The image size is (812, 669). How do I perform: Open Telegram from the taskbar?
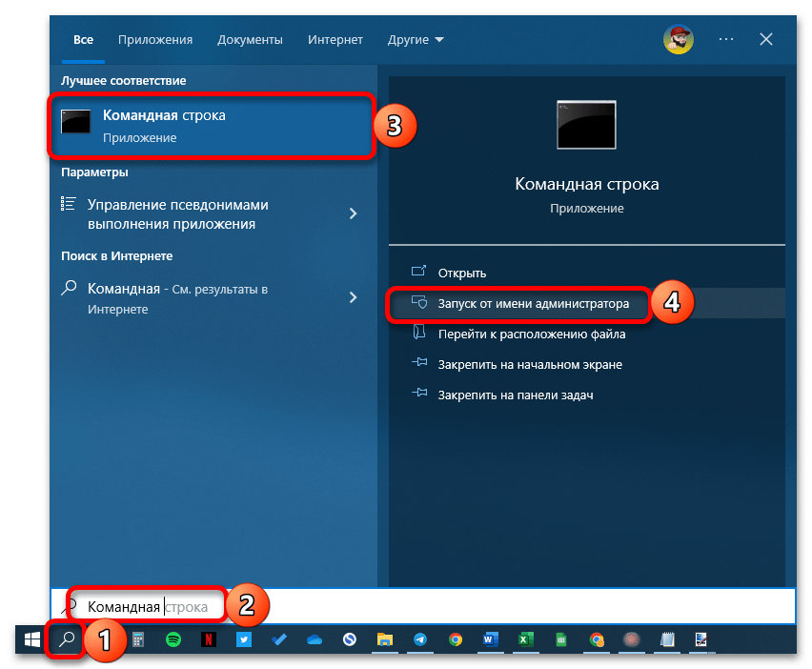[x=420, y=639]
